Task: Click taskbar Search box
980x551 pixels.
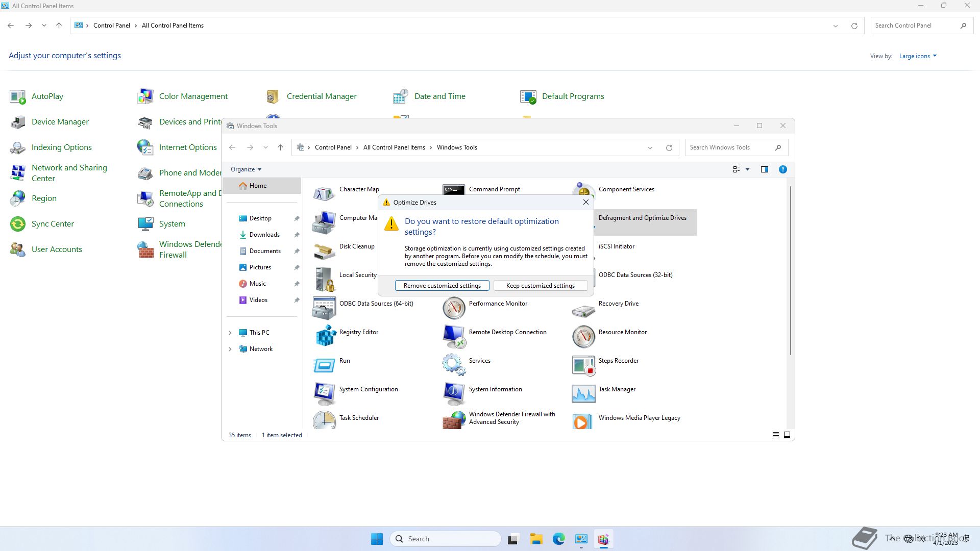Action: [445, 539]
